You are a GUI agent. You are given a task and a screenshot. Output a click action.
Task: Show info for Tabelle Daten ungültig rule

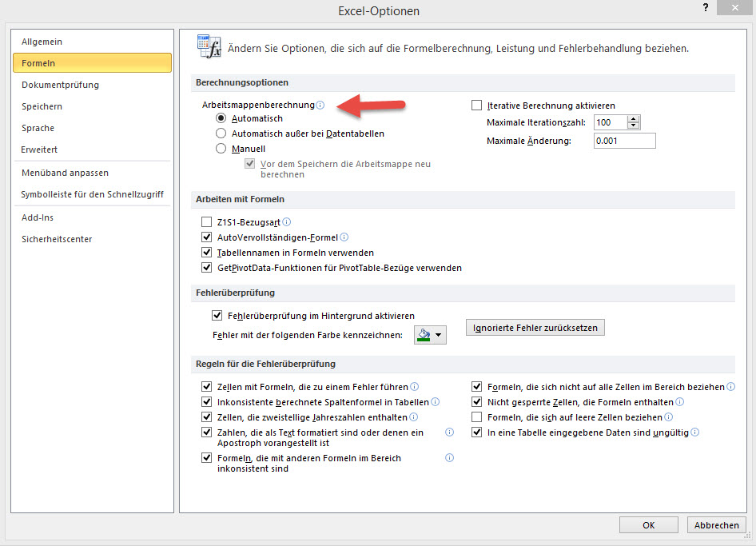coord(694,432)
